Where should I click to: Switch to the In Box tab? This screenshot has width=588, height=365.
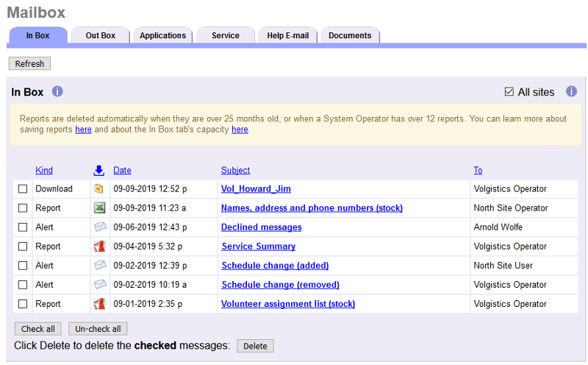(38, 35)
